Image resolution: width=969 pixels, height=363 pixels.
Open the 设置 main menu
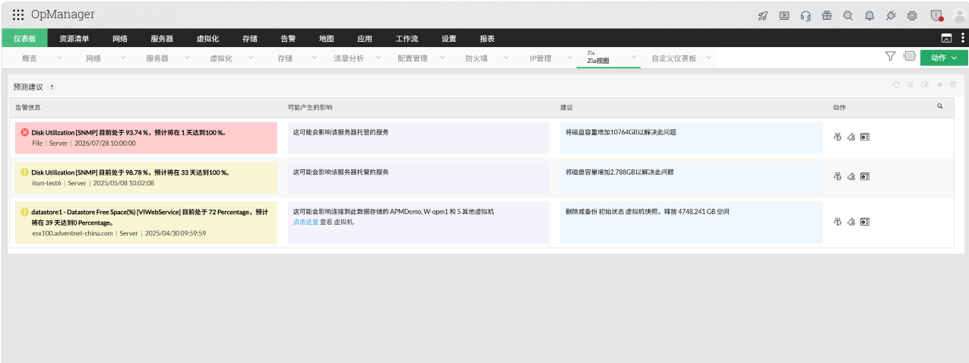(x=449, y=38)
